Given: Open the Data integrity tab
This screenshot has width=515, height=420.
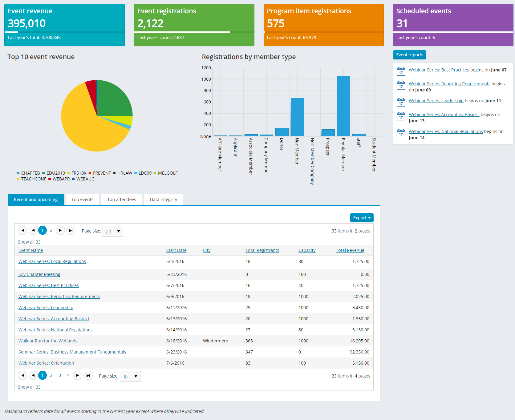Looking at the screenshot, I should coord(164,200).
